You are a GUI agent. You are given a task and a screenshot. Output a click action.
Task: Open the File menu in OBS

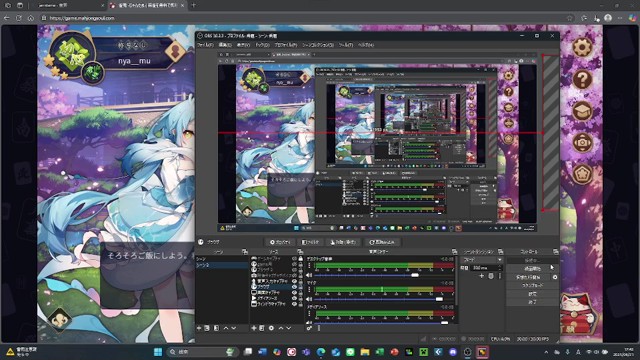click(x=205, y=45)
